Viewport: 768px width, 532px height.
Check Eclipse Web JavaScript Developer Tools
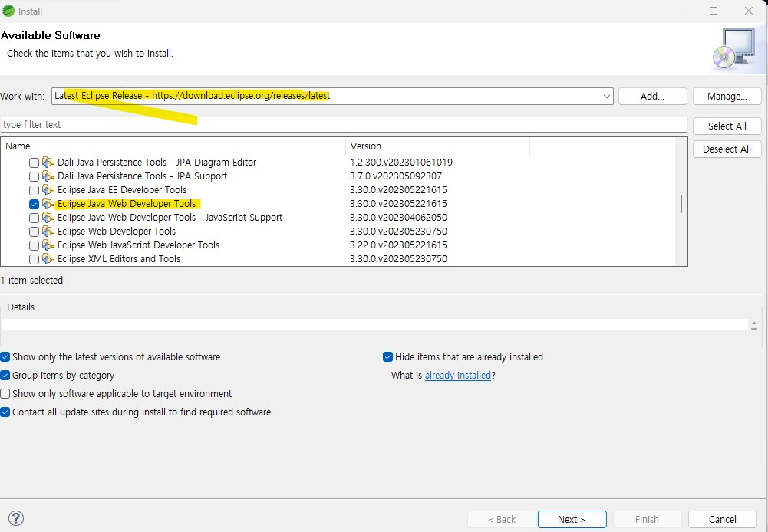click(34, 245)
